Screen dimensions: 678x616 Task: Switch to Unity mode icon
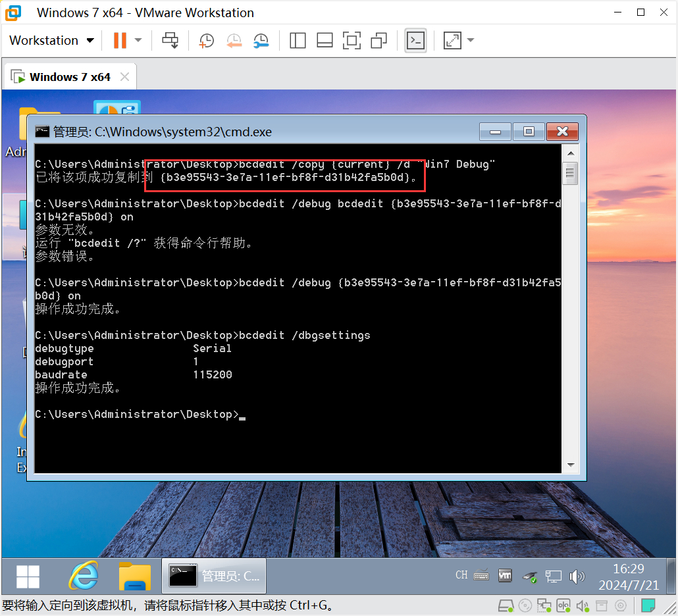378,40
